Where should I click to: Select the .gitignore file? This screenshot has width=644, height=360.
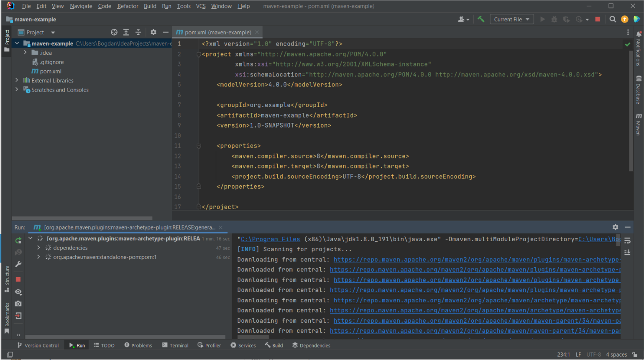(48, 62)
